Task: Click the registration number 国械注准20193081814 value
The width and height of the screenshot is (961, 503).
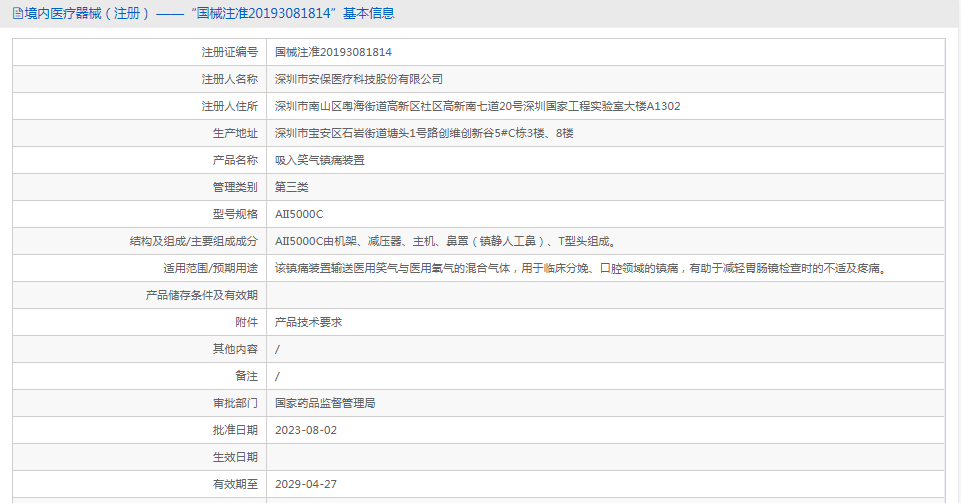Action: (x=333, y=52)
